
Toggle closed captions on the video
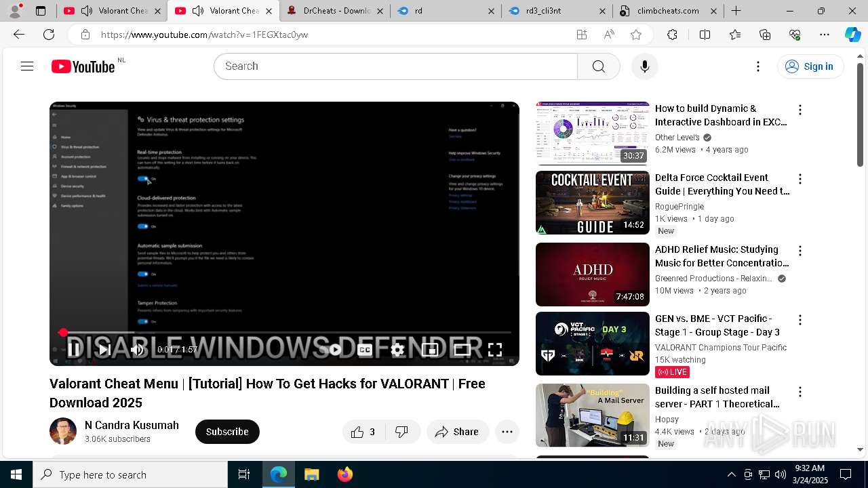coord(365,350)
